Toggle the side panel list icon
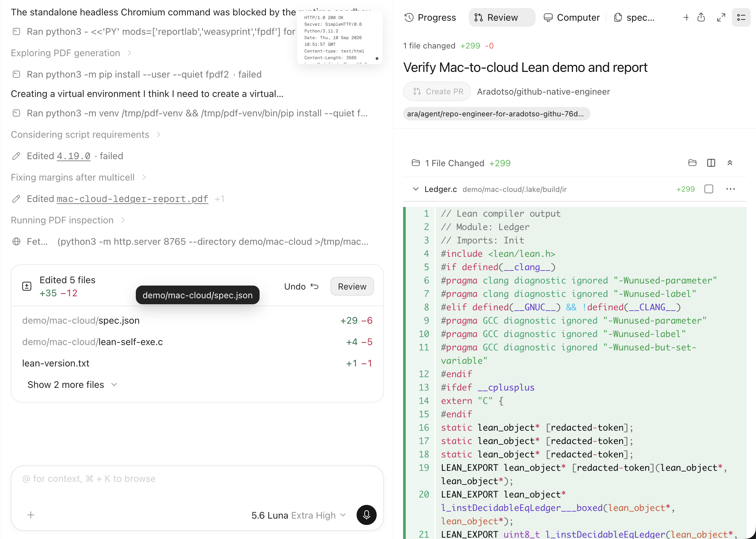756x539 pixels. [741, 17]
